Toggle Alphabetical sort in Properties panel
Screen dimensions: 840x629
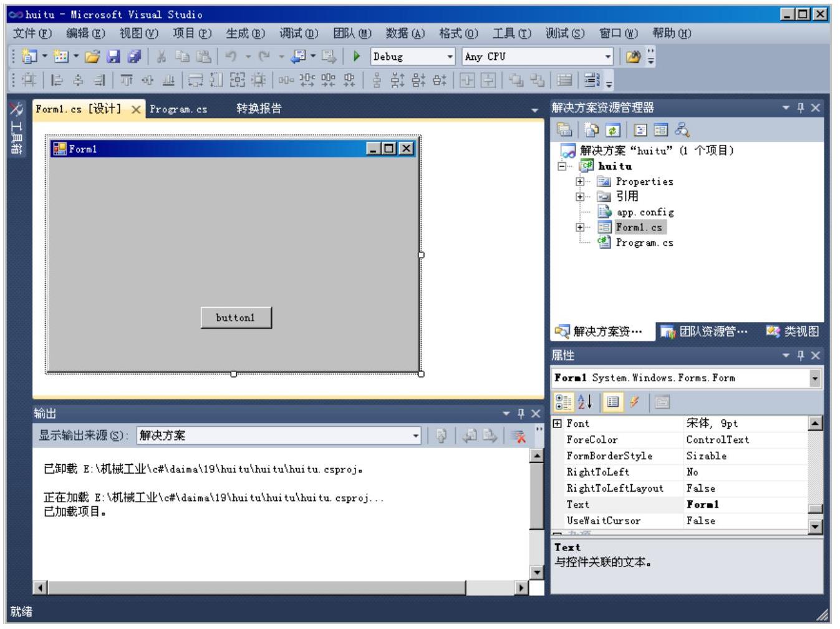coord(585,402)
